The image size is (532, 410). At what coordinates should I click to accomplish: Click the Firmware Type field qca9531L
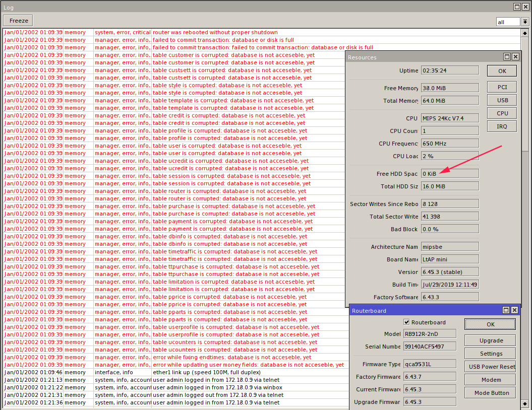(x=430, y=364)
